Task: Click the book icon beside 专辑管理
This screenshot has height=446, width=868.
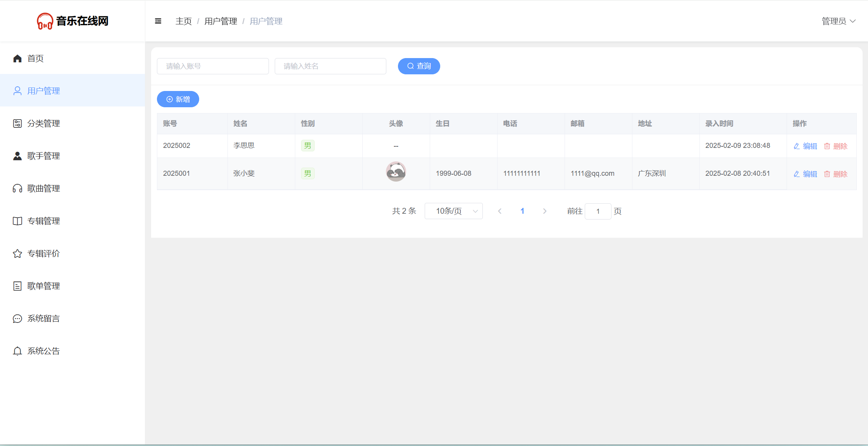Action: click(17, 221)
